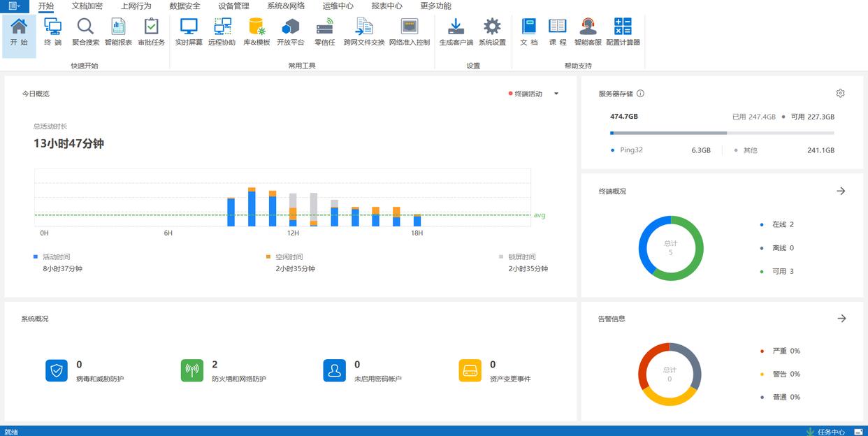Expand 告警信息 panel with arrow

pos(841,319)
